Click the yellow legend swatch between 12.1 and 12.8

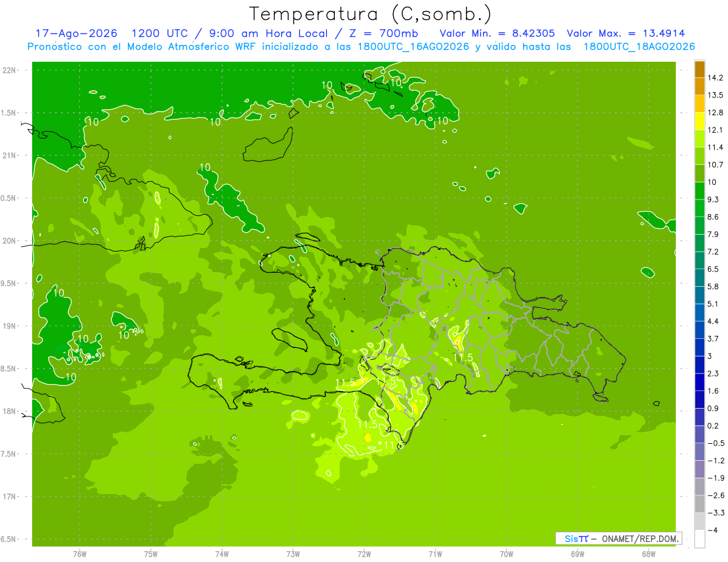click(x=699, y=121)
